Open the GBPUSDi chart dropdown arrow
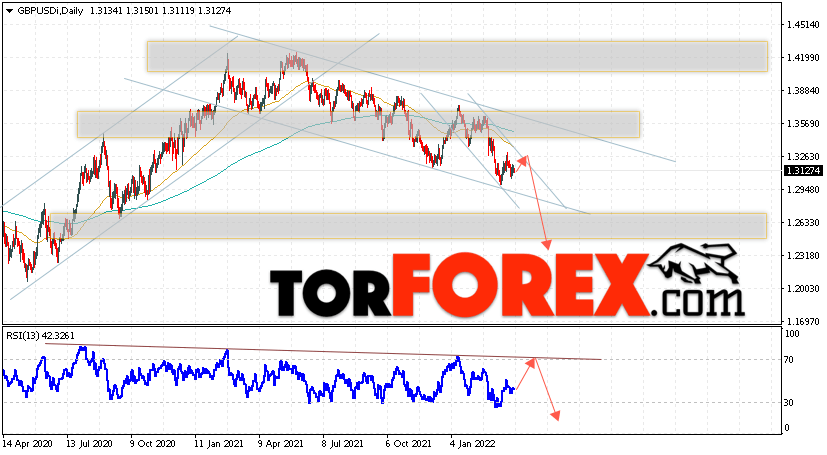The image size is (827, 455). (9, 11)
